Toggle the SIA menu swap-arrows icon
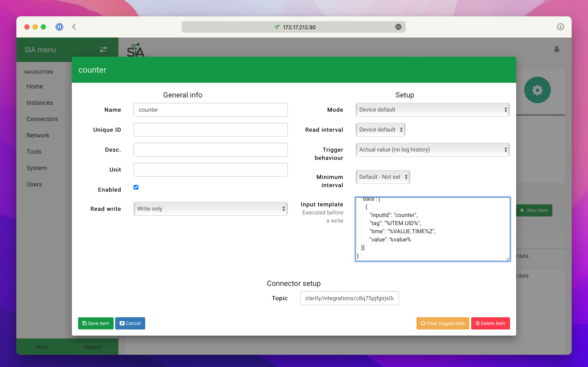This screenshot has height=367, width=588. tap(103, 50)
